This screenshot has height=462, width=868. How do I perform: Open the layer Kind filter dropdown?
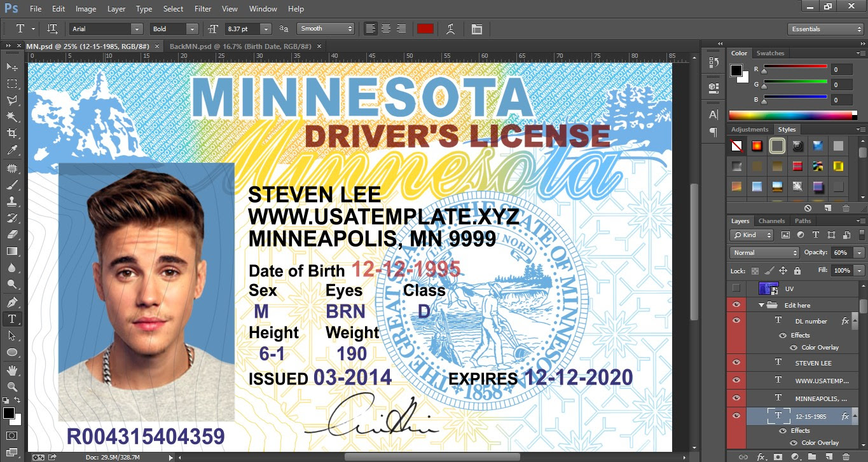[752, 235]
